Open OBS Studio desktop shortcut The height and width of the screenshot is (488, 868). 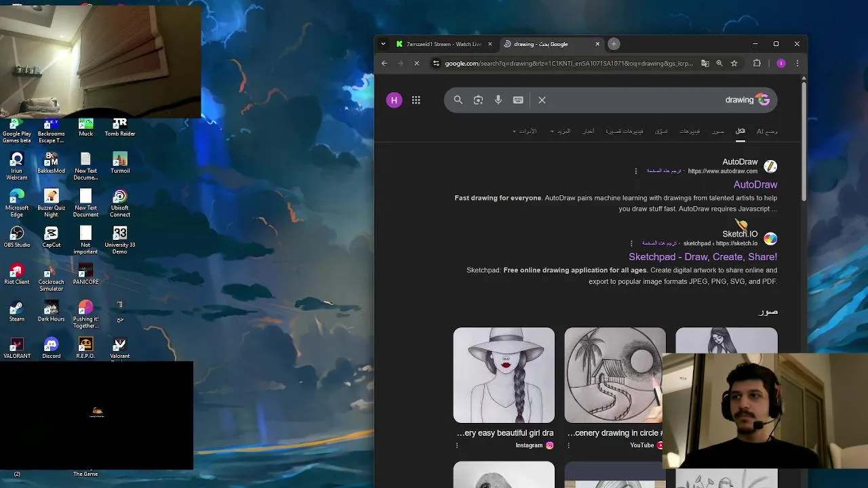tap(17, 237)
